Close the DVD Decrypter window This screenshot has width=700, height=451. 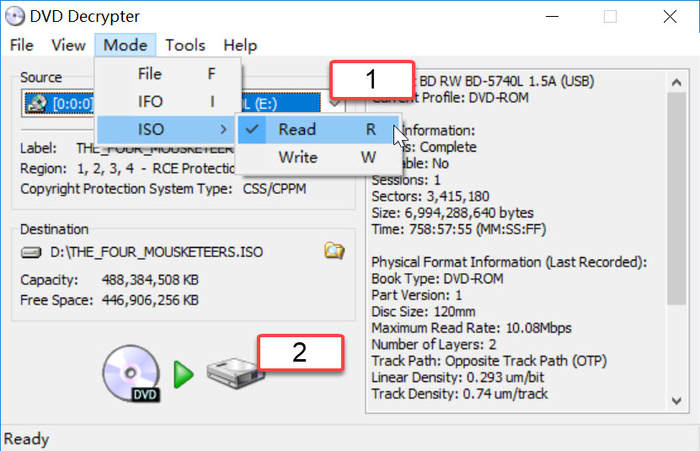(x=670, y=17)
